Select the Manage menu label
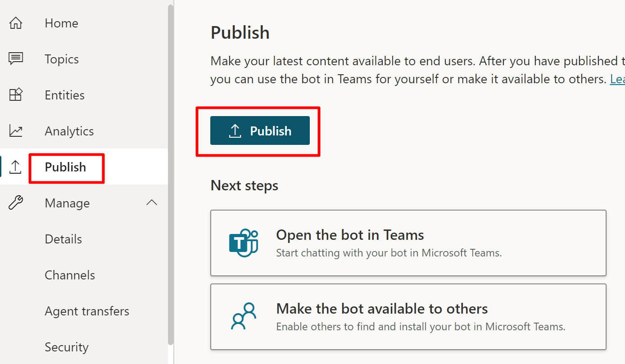625x364 pixels. coord(67,203)
